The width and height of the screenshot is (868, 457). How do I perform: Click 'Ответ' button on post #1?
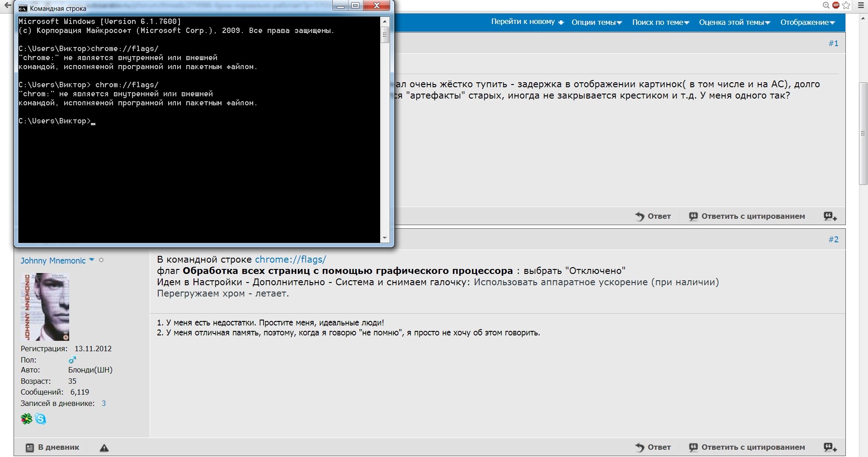pyautogui.click(x=653, y=217)
